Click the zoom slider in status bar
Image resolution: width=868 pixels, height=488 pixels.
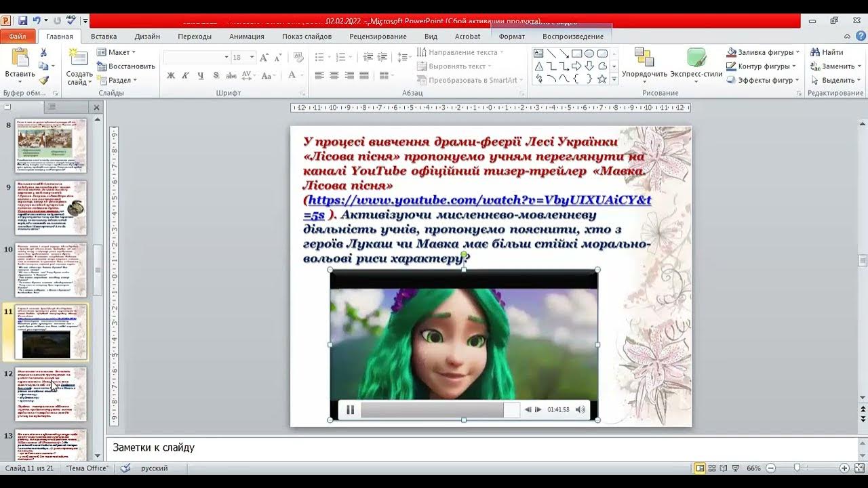[798, 468]
